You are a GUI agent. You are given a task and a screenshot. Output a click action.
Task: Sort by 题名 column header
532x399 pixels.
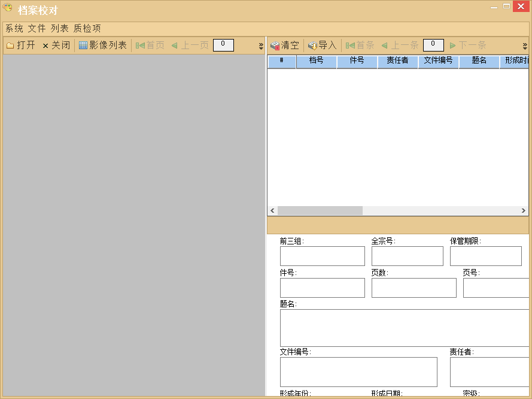[x=479, y=62]
